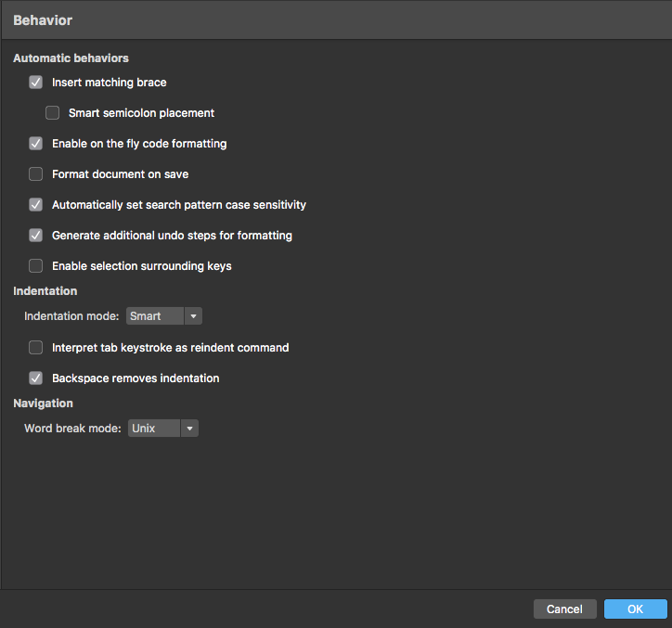Disable Insert matching brace checkbox
The width and height of the screenshot is (672, 628).
point(35,83)
